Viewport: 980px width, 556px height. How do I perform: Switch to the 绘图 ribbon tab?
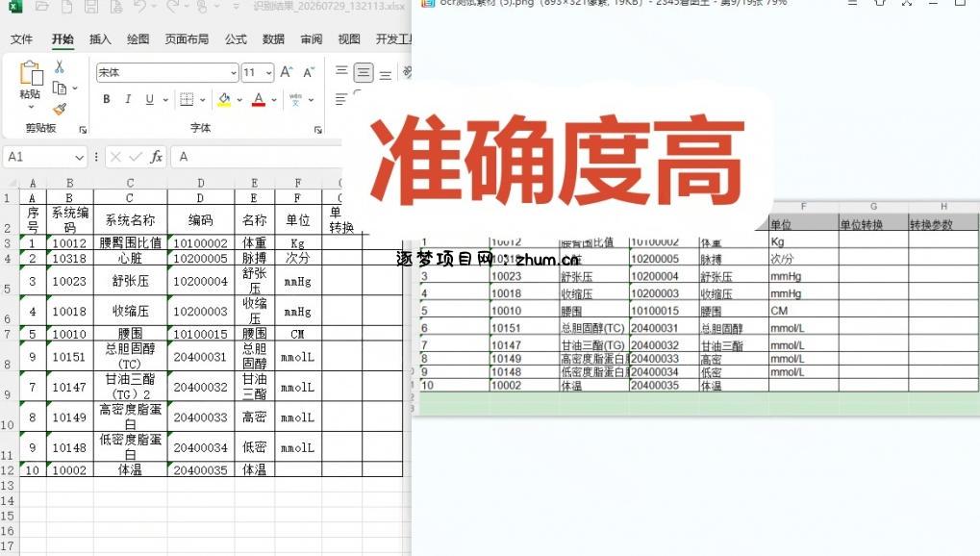(138, 39)
